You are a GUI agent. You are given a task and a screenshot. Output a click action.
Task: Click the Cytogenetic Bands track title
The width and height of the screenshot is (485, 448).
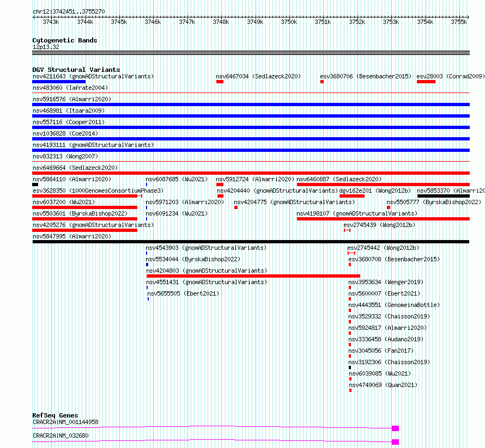65,40
